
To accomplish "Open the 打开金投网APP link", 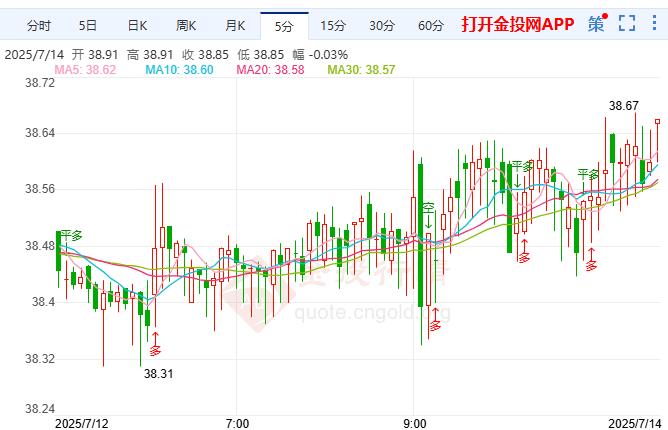I will point(517,24).
